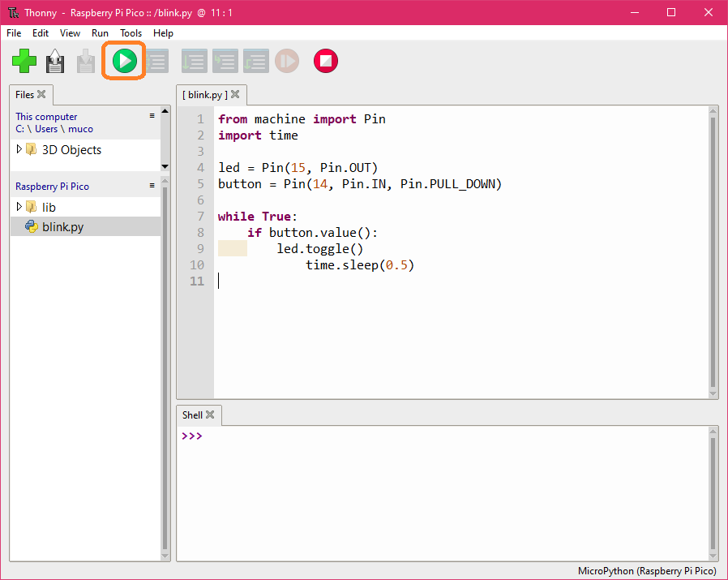Click on 'if button.value():' line
This screenshot has width=728, height=580.
point(312,232)
